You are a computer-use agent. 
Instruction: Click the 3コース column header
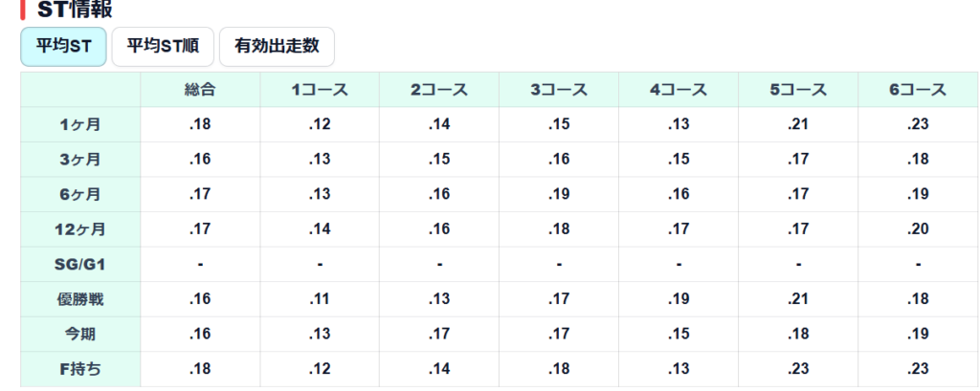(559, 89)
